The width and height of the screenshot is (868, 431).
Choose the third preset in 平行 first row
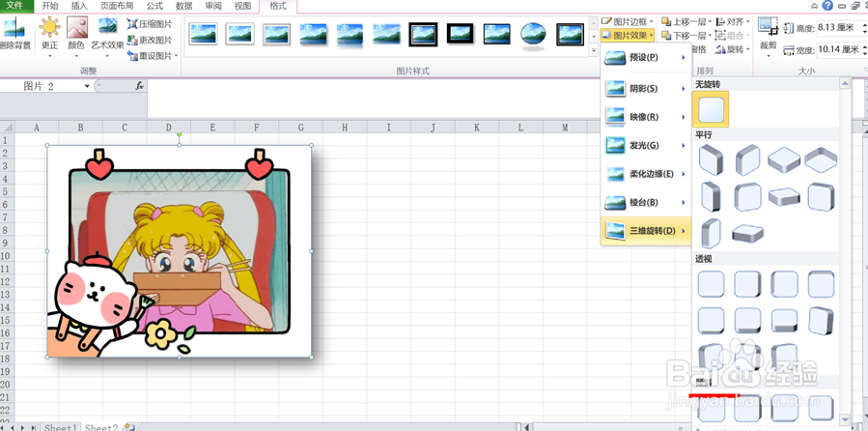(x=784, y=160)
